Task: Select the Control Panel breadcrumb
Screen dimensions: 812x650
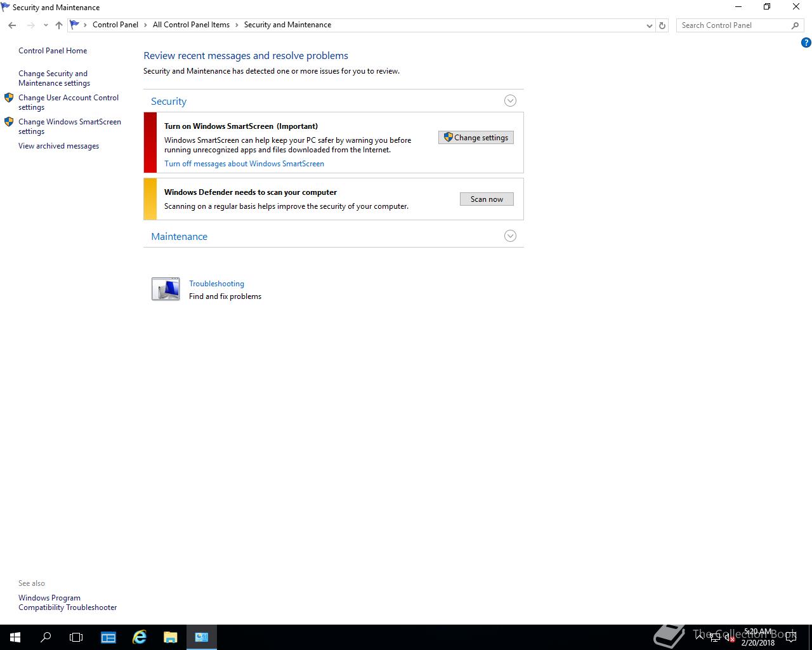Action: [115, 25]
